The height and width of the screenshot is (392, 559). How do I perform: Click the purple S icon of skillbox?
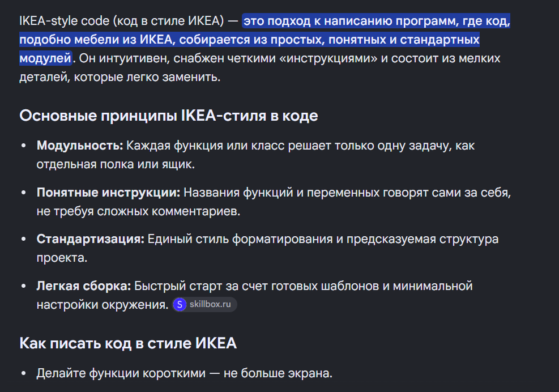[180, 305]
